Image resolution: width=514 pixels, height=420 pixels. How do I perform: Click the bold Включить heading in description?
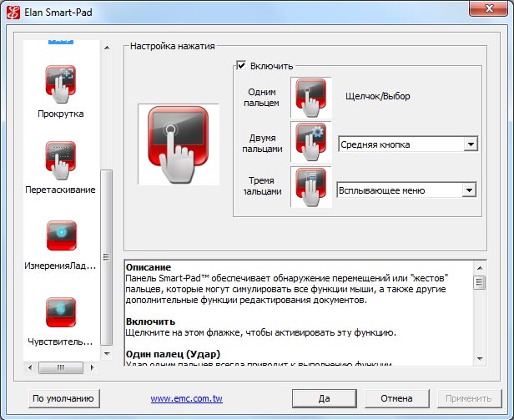tap(150, 321)
